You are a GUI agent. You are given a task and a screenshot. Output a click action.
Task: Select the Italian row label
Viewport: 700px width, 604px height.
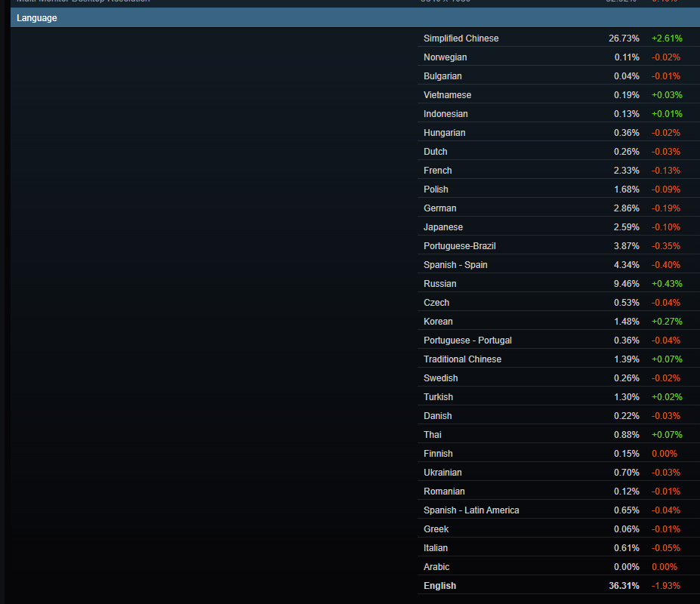click(x=435, y=547)
